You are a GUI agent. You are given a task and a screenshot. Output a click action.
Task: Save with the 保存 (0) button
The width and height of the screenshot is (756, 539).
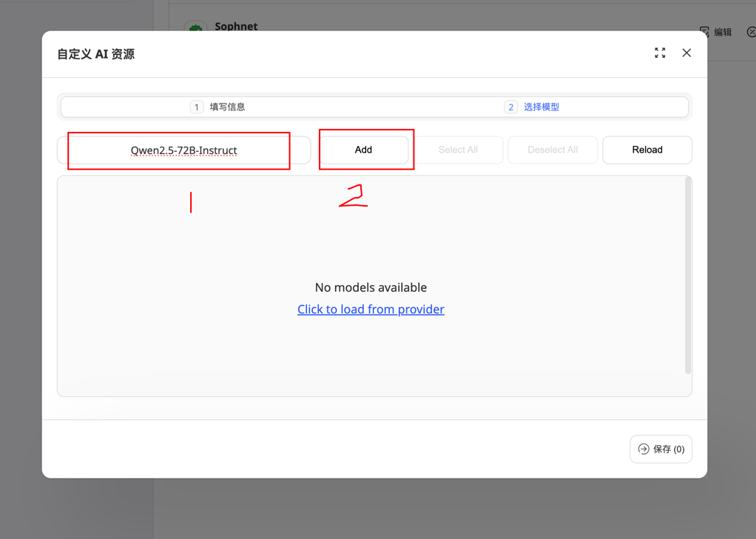pos(661,449)
